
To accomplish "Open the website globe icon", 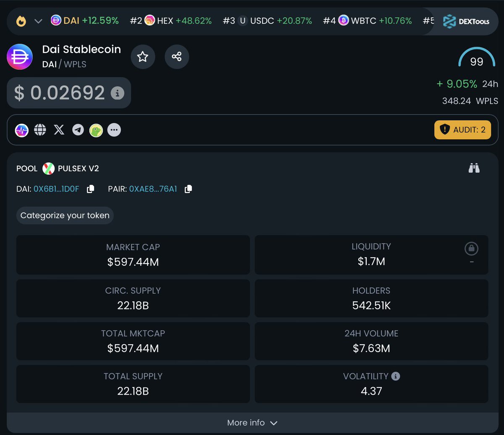I will pos(40,130).
